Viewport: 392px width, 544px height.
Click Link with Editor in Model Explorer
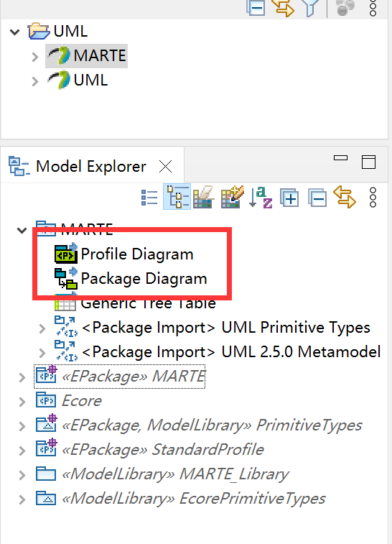[x=344, y=197]
